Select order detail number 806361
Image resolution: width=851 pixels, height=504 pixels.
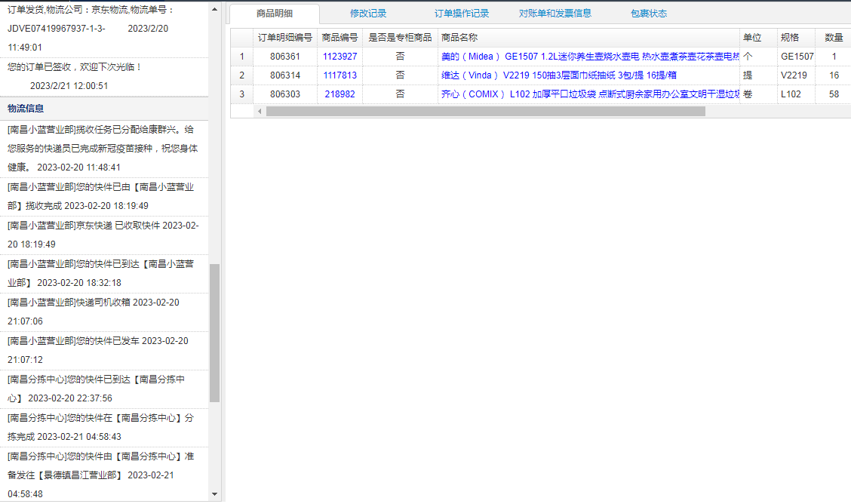[285, 57]
